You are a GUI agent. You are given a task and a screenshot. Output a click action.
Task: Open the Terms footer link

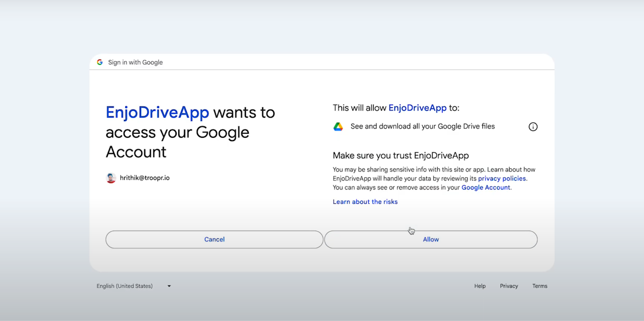point(540,286)
